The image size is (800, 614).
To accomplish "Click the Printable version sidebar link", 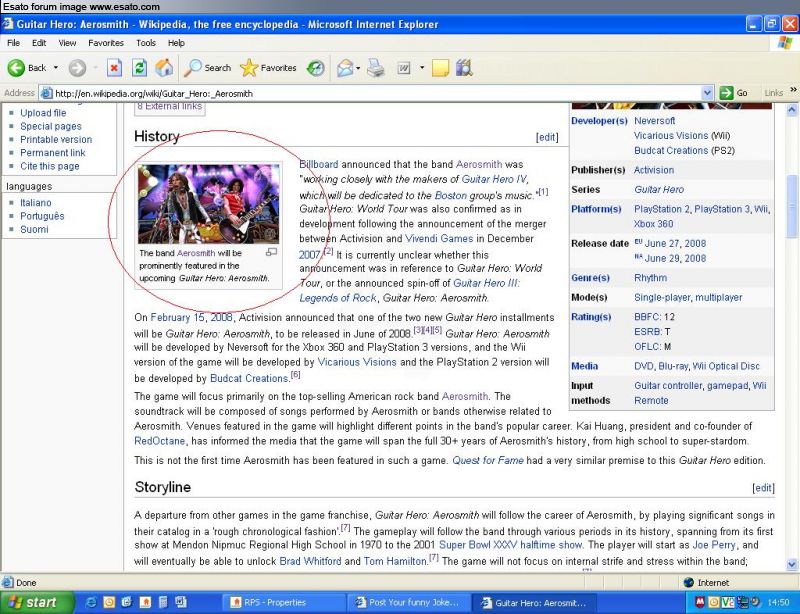I will tap(56, 139).
